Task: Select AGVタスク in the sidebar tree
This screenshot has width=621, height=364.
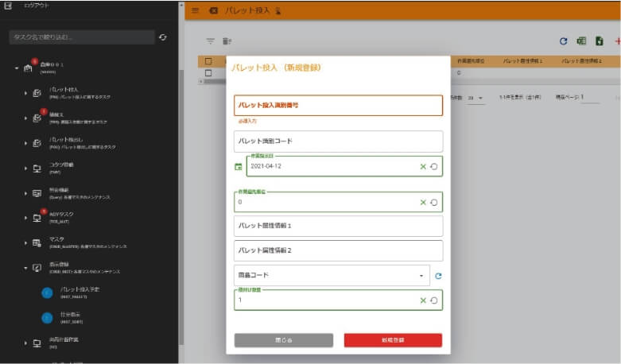Action: [x=61, y=214]
